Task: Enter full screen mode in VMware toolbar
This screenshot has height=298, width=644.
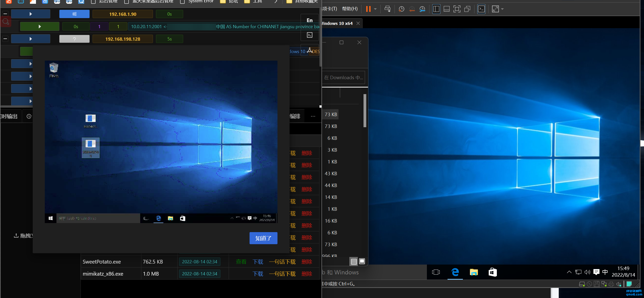Action: pyautogui.click(x=457, y=9)
